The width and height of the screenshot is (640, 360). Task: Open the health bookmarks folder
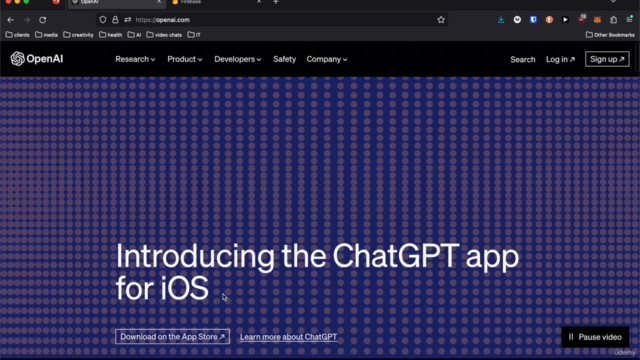(111, 35)
